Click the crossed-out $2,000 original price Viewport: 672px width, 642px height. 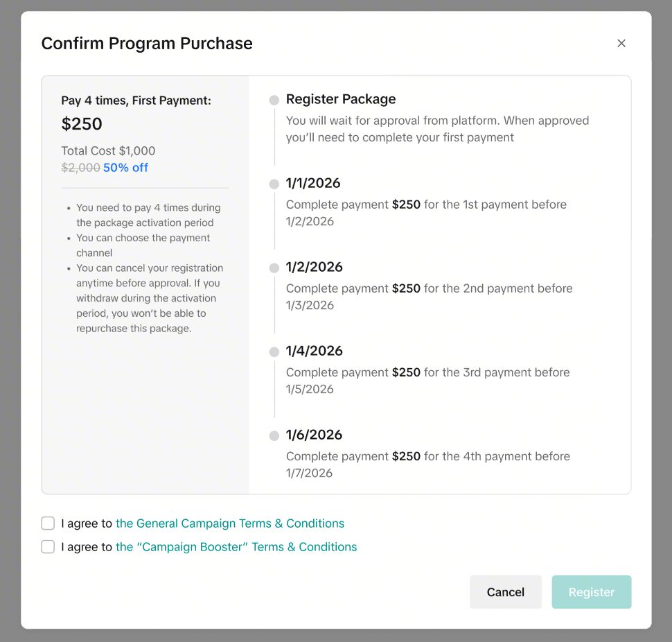[x=80, y=168]
